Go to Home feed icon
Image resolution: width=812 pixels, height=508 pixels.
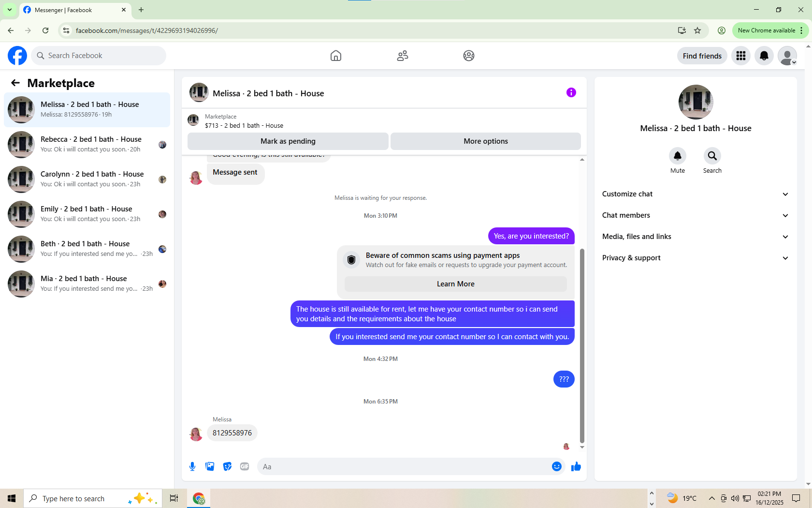click(336, 56)
